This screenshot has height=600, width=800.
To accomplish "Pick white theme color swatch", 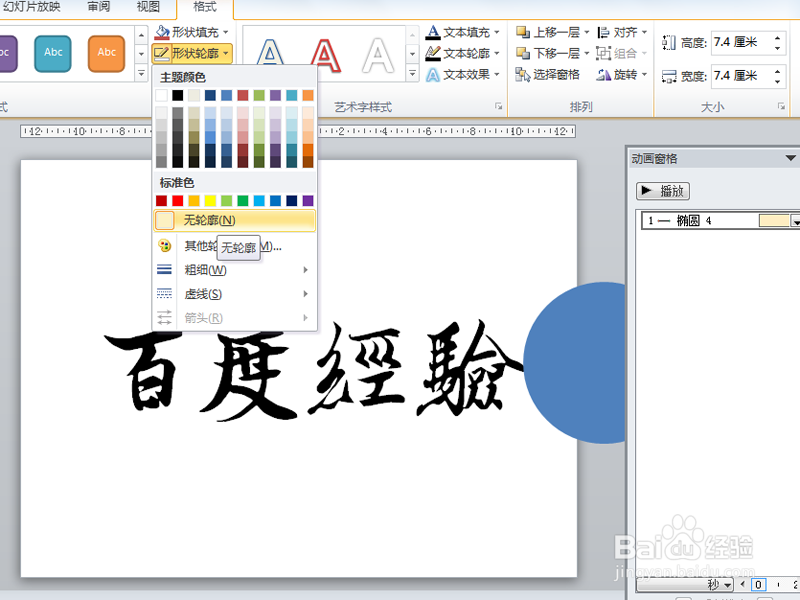I will point(162,95).
